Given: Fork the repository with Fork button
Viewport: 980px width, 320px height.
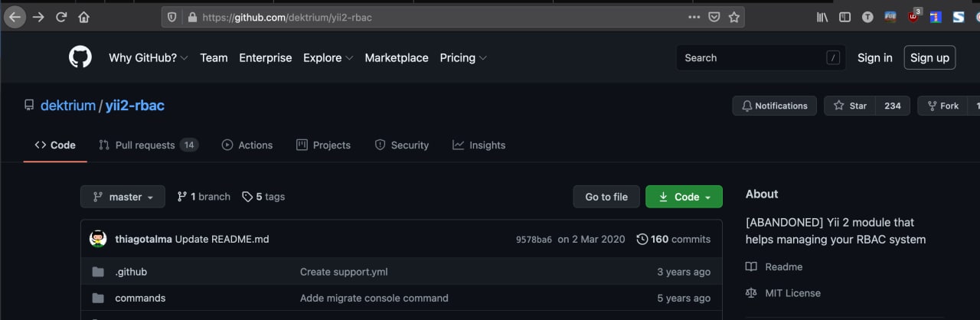Looking at the screenshot, I should click(x=942, y=106).
